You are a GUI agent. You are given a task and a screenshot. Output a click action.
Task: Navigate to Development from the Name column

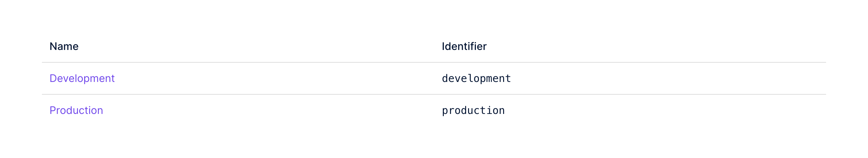pos(82,78)
